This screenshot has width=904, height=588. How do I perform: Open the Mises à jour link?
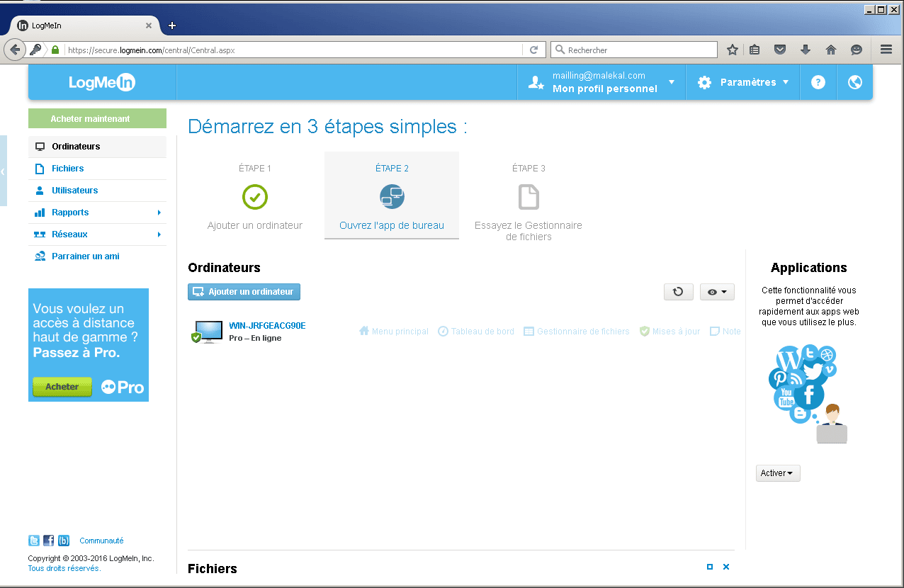669,332
